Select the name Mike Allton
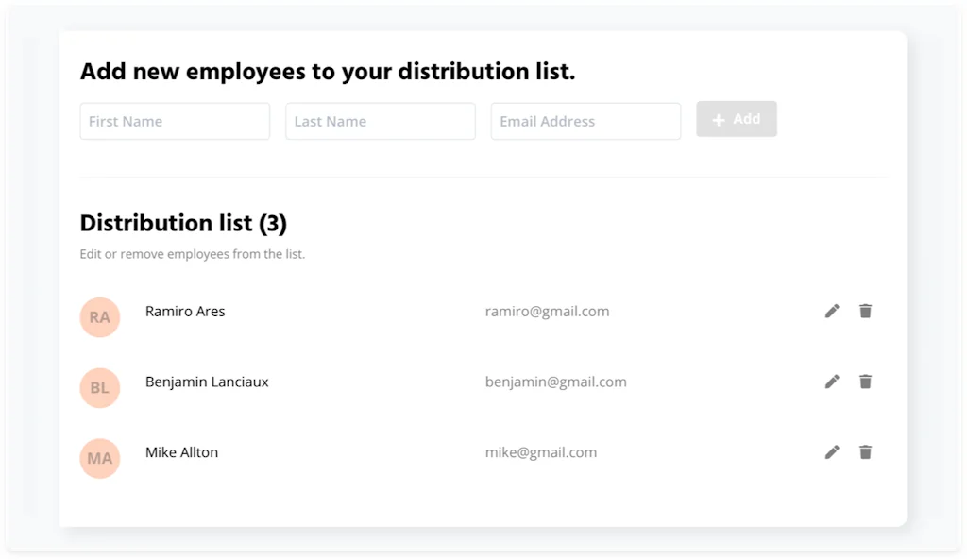The image size is (967, 560). 181,453
